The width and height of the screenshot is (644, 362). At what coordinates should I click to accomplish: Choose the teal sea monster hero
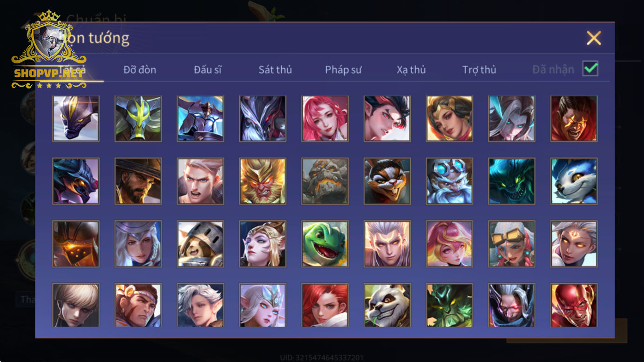[x=512, y=181]
